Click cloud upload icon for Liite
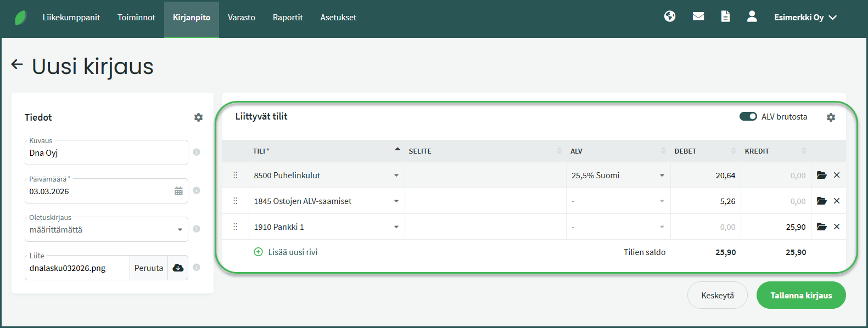This screenshot has height=328, width=868. click(178, 268)
